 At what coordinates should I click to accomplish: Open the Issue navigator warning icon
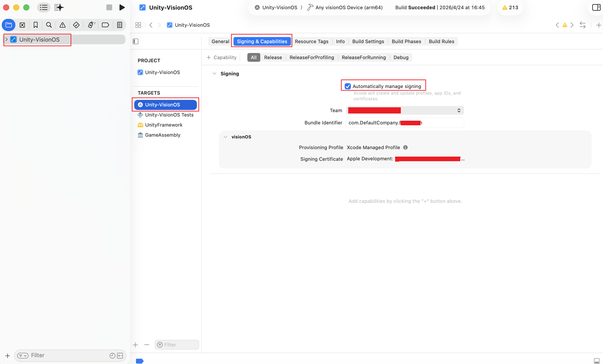(x=62, y=25)
